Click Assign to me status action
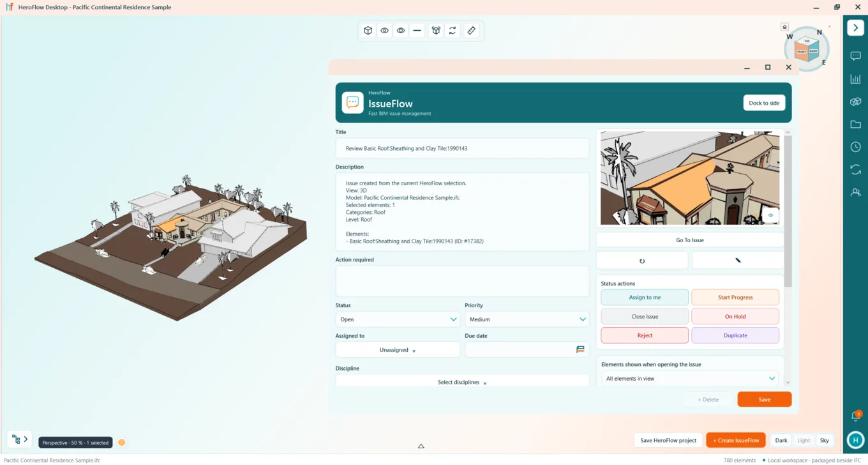Viewport: 868px width, 465px height. coord(645,297)
